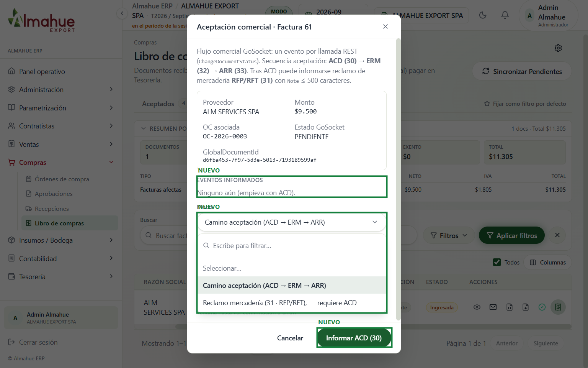The image size is (588, 368).
Task: Click the download-file icon in ALM SERVICES row
Action: click(526, 307)
